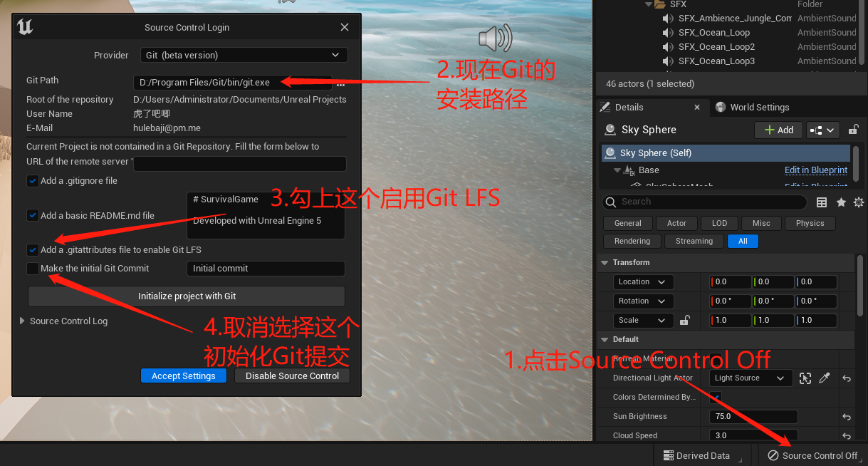Filter properties by Rendering category
The image size is (868, 466).
632,241
